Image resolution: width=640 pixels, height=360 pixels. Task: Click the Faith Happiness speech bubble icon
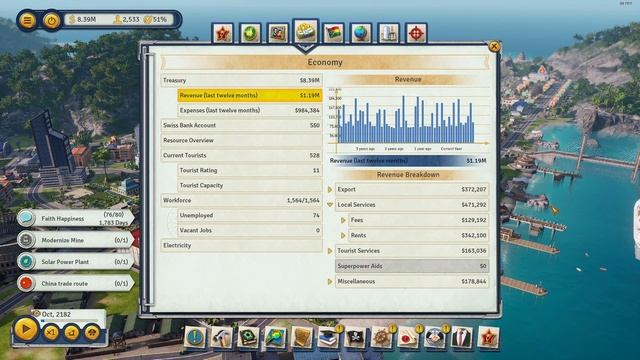pos(26,218)
